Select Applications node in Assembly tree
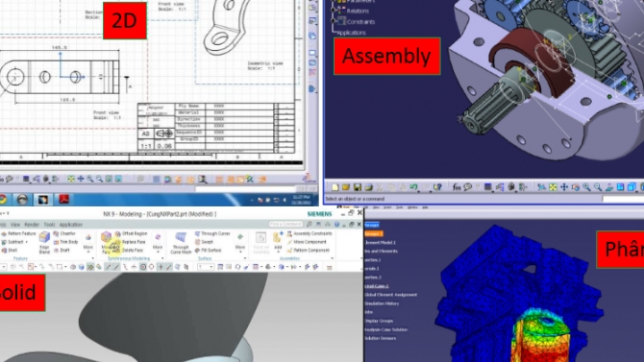The width and height of the screenshot is (644, 362). pos(352,33)
